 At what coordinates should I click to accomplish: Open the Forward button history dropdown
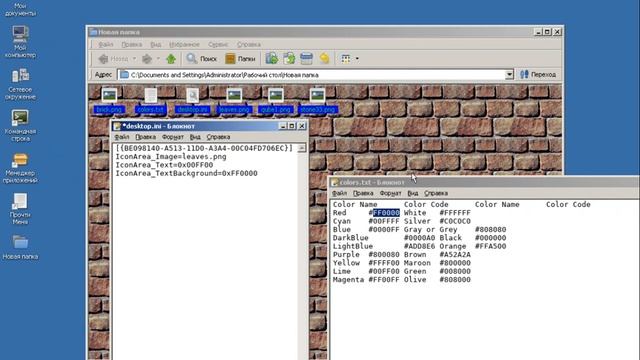point(158,59)
